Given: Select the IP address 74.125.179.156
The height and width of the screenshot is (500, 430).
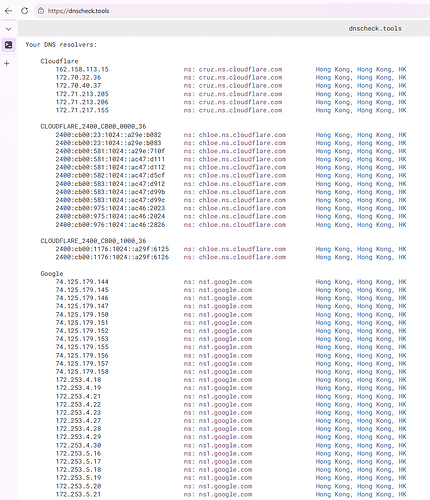Looking at the screenshot, I should (x=82, y=355).
